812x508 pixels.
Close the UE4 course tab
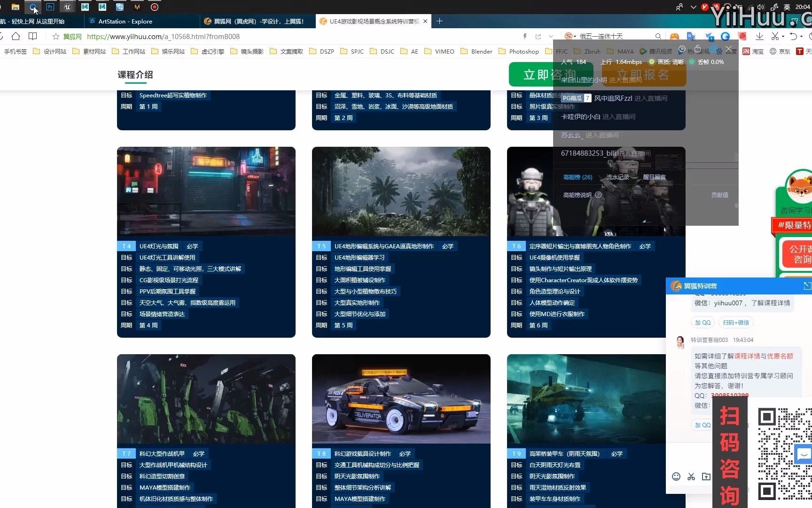tap(425, 21)
